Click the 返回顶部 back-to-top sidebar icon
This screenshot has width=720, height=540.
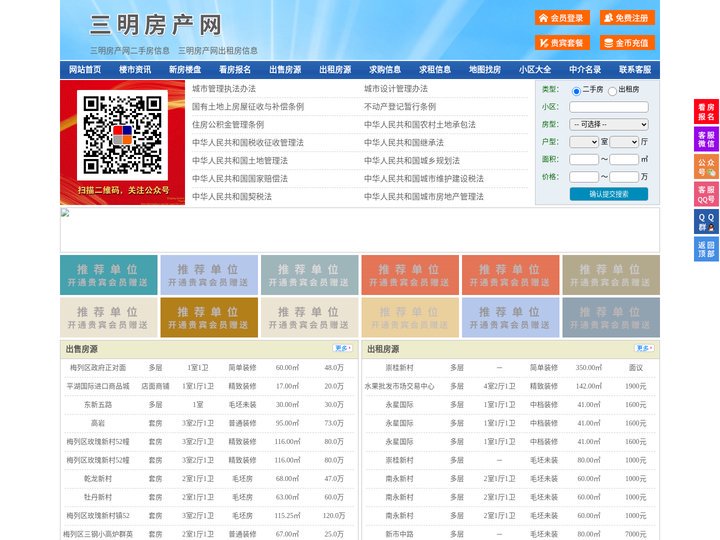706,249
